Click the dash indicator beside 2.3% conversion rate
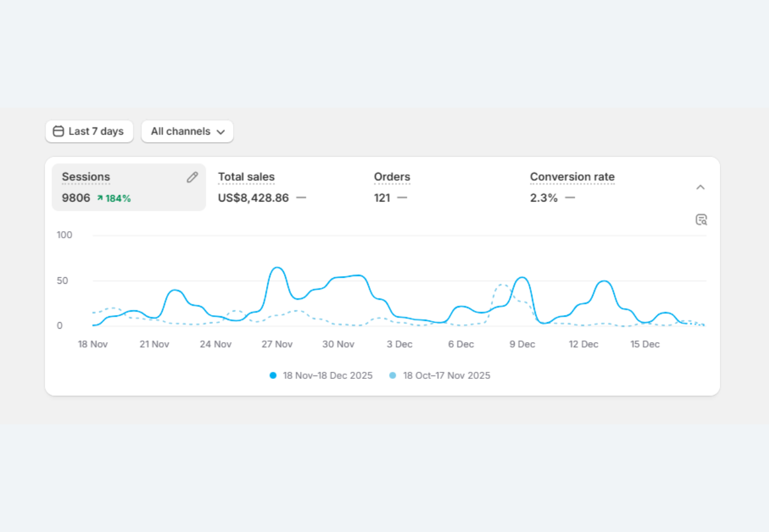The height and width of the screenshot is (532, 769). 570,198
